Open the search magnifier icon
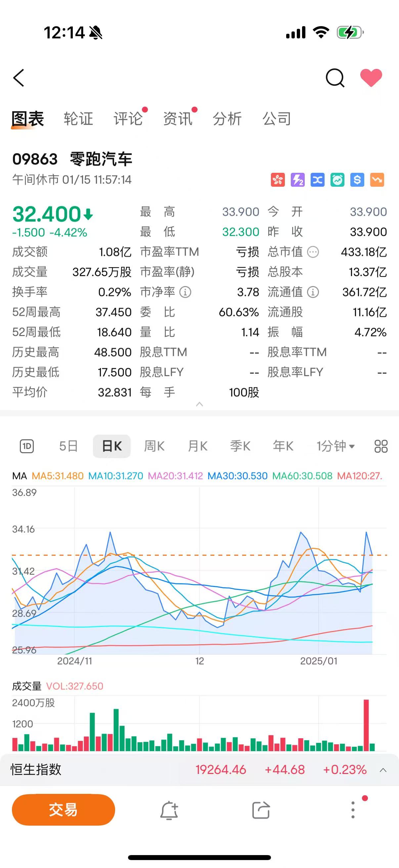The height and width of the screenshot is (868, 399). [x=335, y=78]
